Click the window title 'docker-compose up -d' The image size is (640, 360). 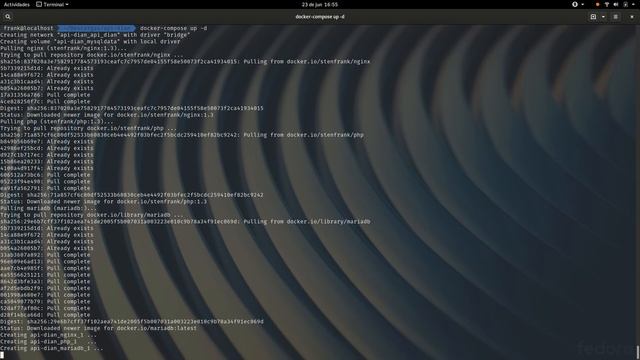320,17
